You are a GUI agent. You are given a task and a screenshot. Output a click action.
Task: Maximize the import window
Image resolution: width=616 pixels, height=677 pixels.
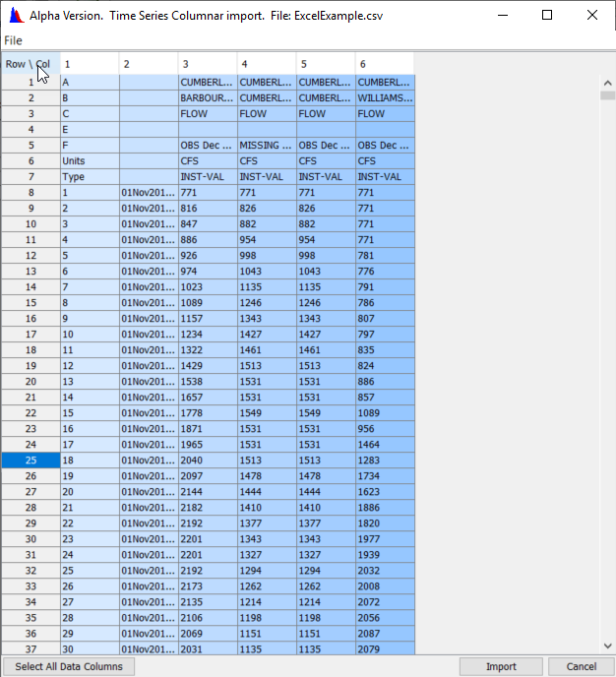547,16
